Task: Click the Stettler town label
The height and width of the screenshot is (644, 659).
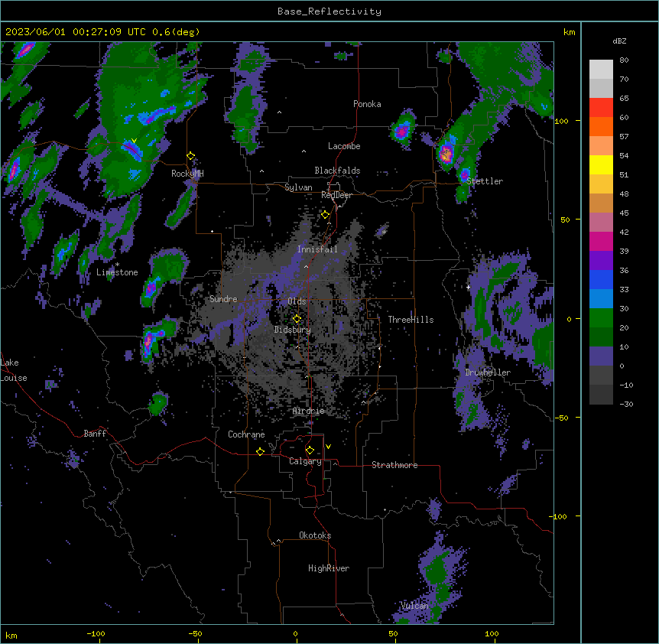Action: [485, 181]
